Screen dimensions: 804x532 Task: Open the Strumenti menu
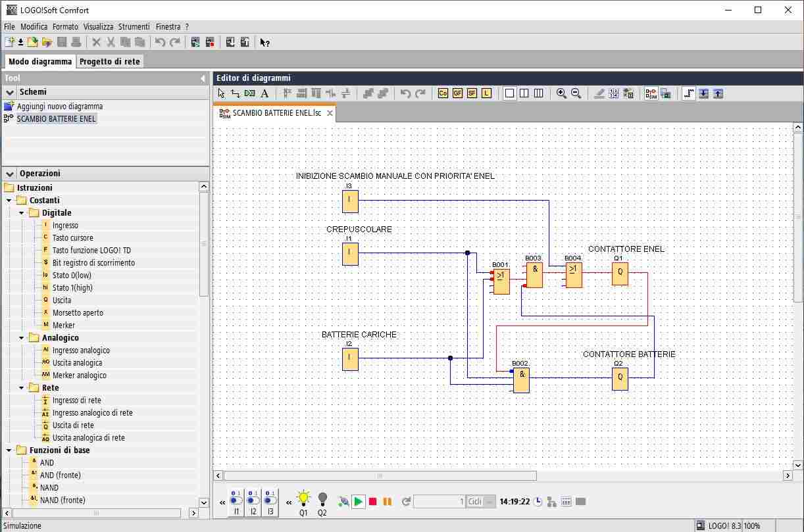coord(134,27)
